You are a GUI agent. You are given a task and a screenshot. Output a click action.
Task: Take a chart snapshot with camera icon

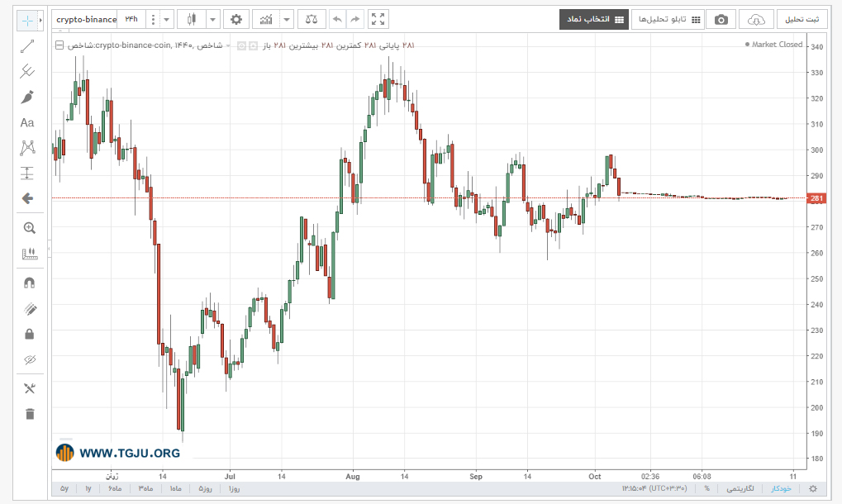coord(721,19)
